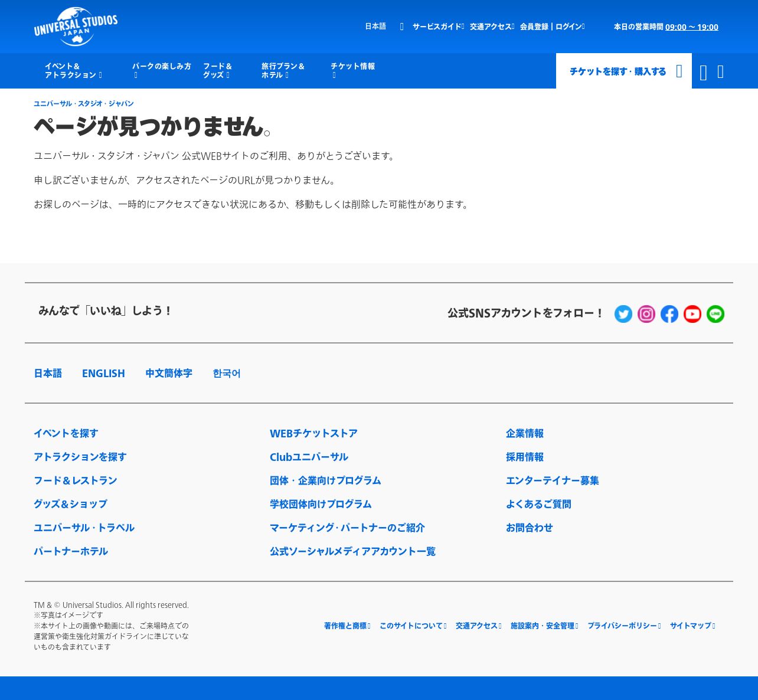Open the YouTube social account icon
758x700 pixels.
click(692, 314)
